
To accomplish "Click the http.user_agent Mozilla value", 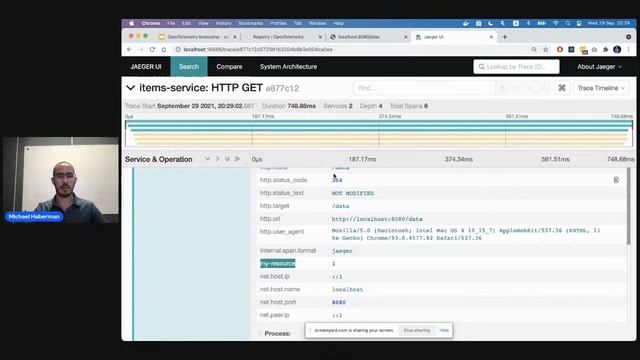I will (x=466, y=234).
